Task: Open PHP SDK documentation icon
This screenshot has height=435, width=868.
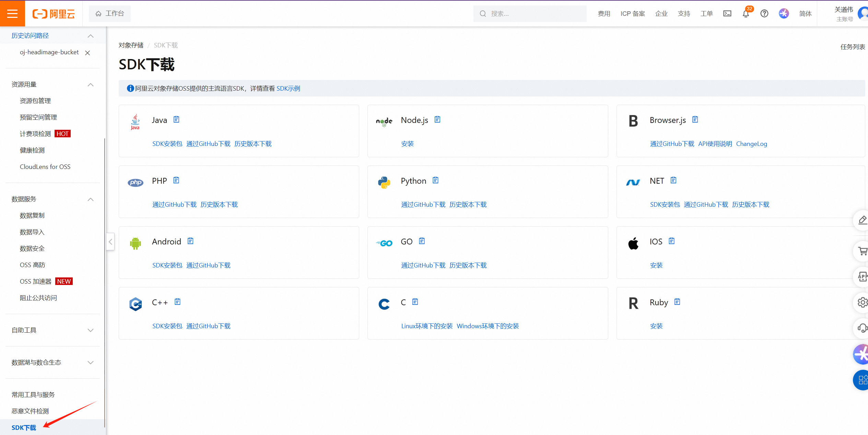Action: tap(176, 180)
